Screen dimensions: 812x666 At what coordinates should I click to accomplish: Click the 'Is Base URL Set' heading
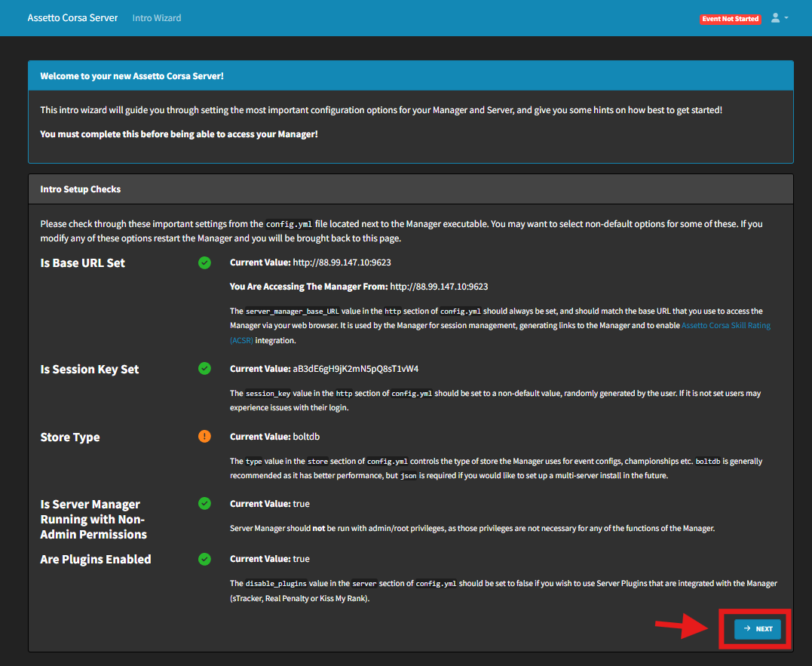click(x=82, y=263)
